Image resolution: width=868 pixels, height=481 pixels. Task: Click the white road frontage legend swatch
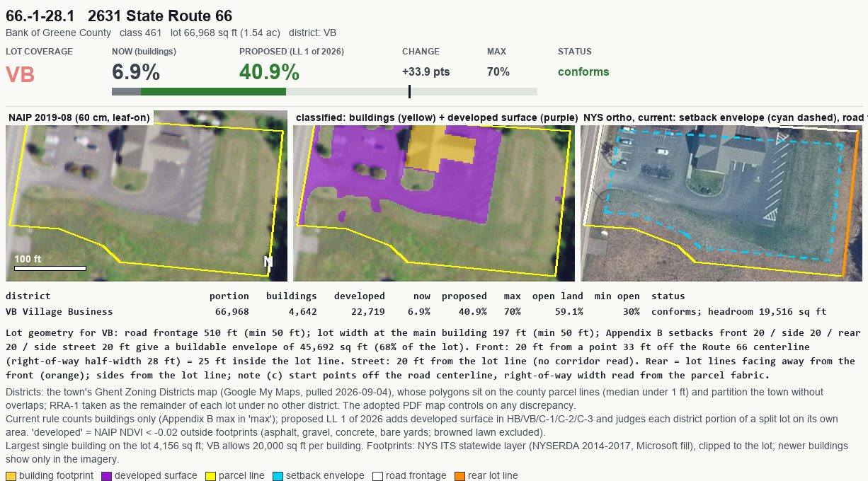[378, 475]
